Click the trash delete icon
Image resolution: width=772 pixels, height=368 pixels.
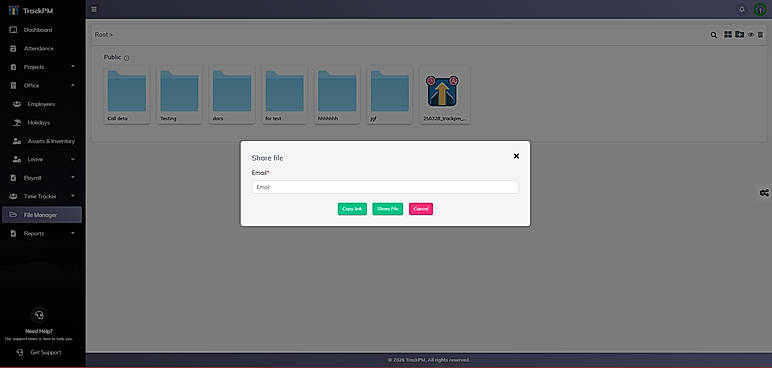[x=760, y=35]
